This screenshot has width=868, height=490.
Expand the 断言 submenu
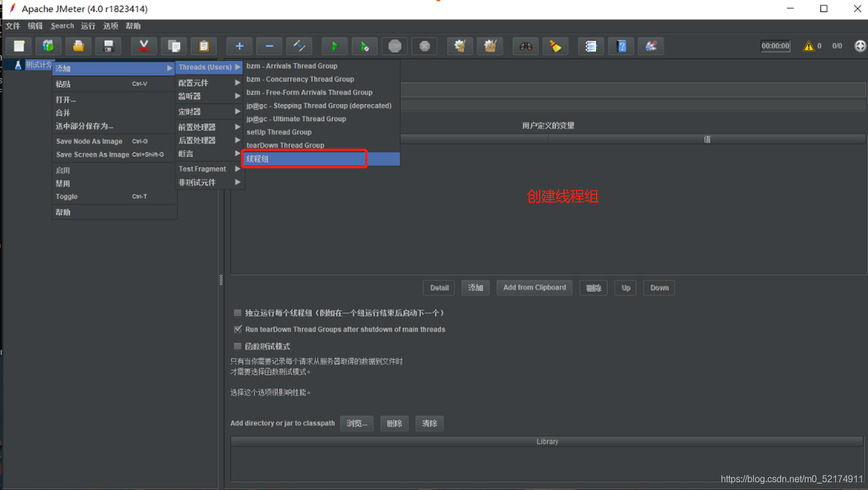(209, 154)
